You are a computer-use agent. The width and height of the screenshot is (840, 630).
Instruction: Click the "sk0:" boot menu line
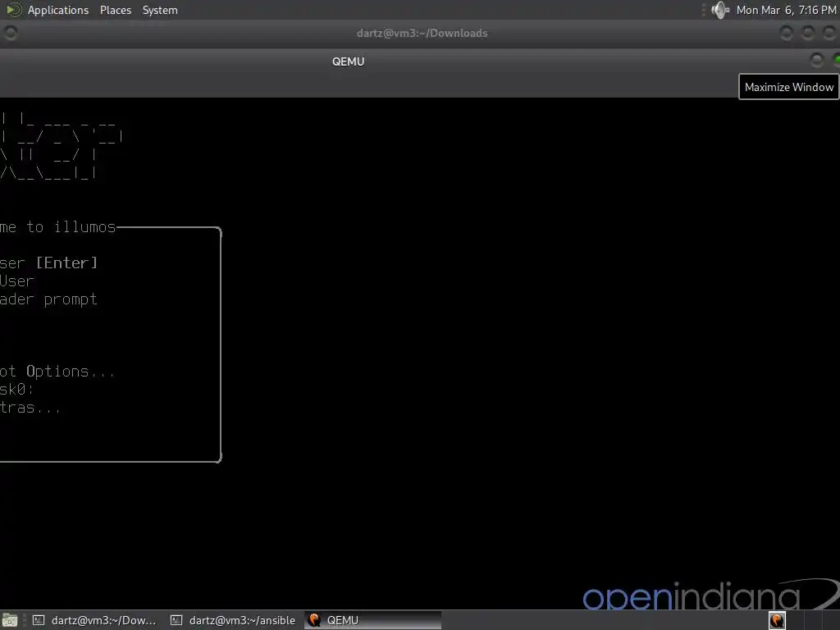(16, 389)
